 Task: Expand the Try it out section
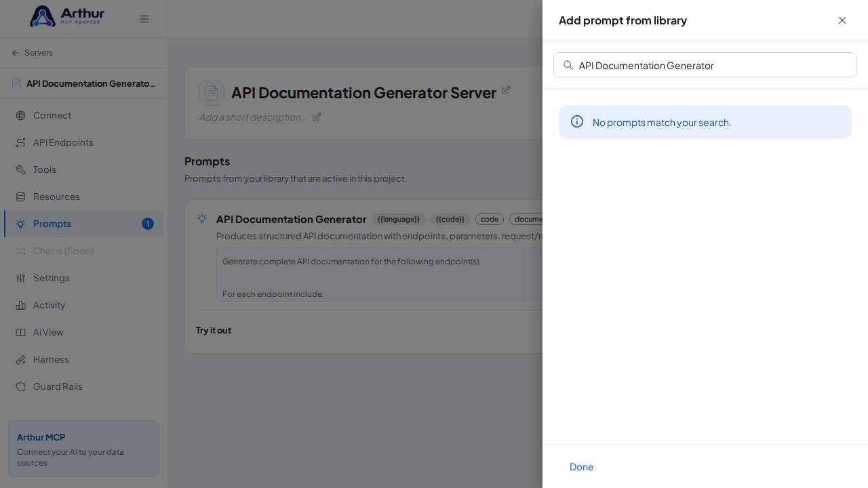point(214,330)
